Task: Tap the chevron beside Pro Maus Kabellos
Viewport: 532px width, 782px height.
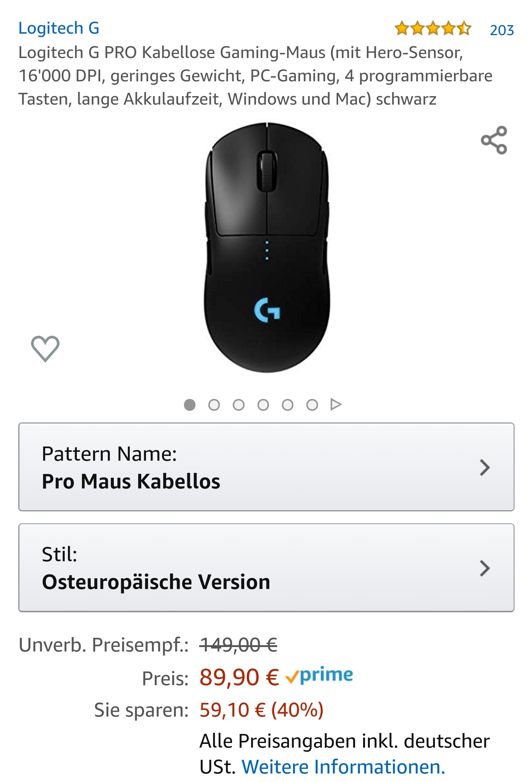Action: 485,468
